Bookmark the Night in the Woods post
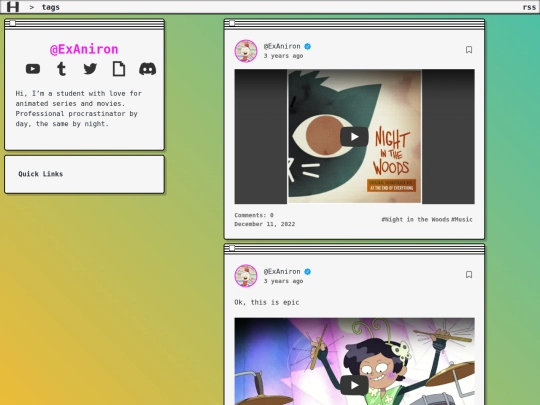The image size is (540, 405). click(x=469, y=50)
